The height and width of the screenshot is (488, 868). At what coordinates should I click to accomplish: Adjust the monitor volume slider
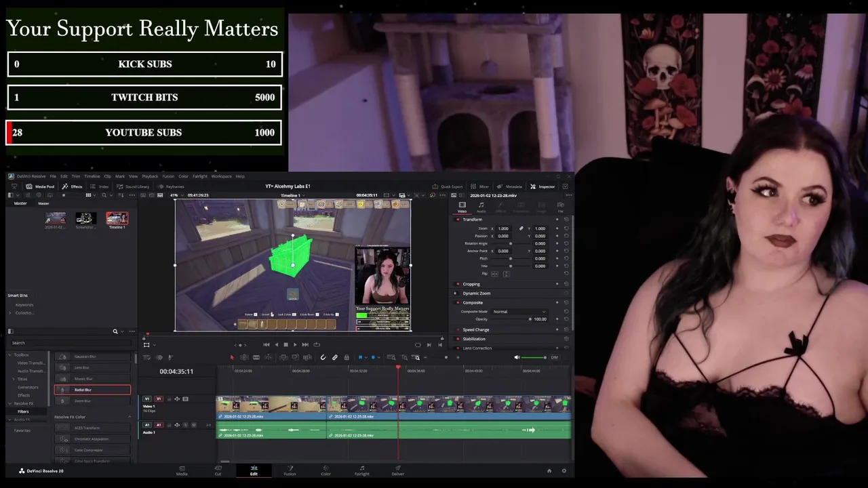(x=534, y=357)
